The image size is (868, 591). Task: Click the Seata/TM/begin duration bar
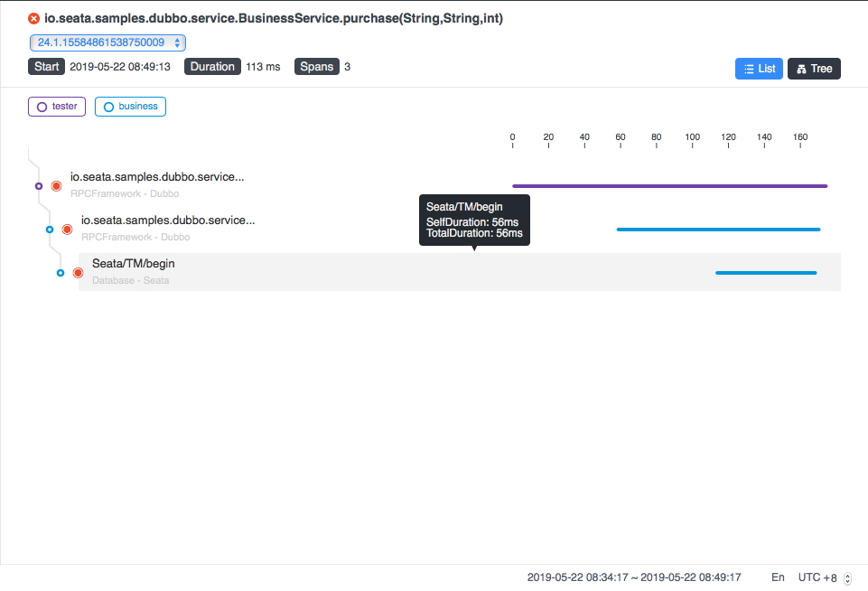(766, 273)
